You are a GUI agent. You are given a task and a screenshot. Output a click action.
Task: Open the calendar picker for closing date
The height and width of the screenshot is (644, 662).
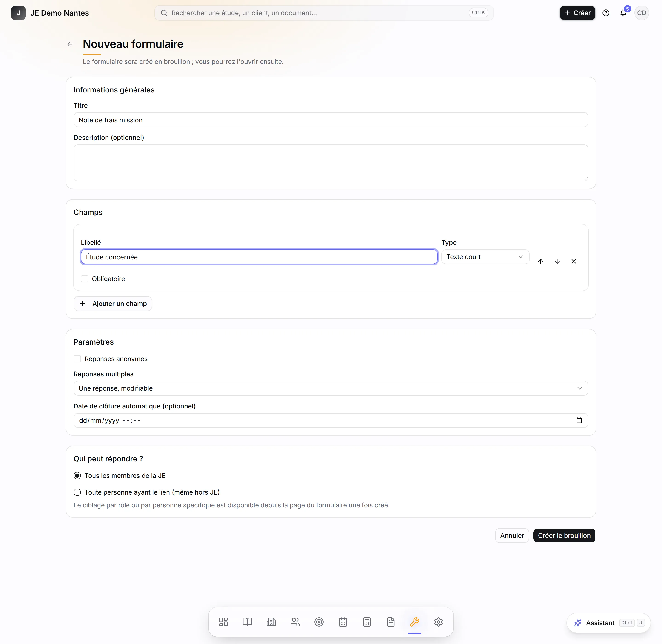(x=579, y=420)
